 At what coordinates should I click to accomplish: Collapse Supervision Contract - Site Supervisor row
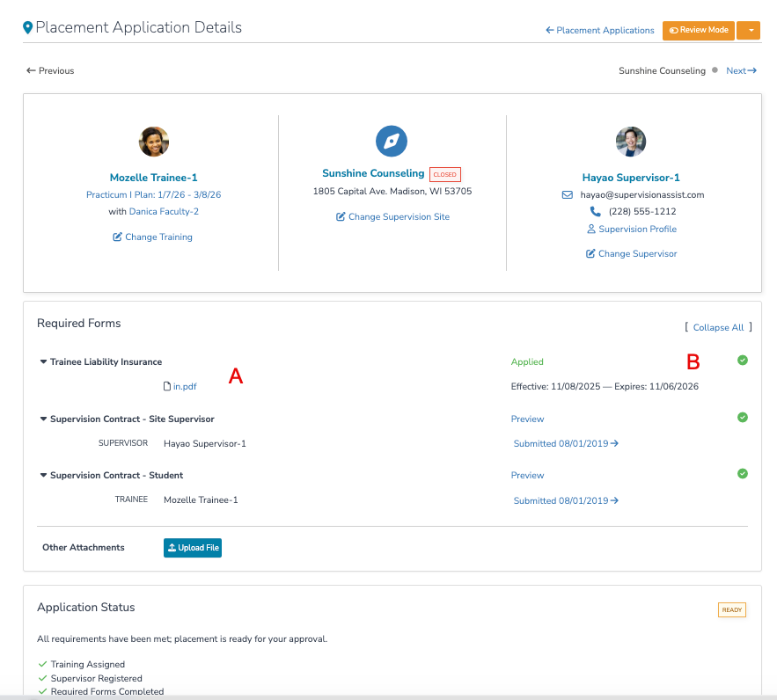(x=43, y=419)
